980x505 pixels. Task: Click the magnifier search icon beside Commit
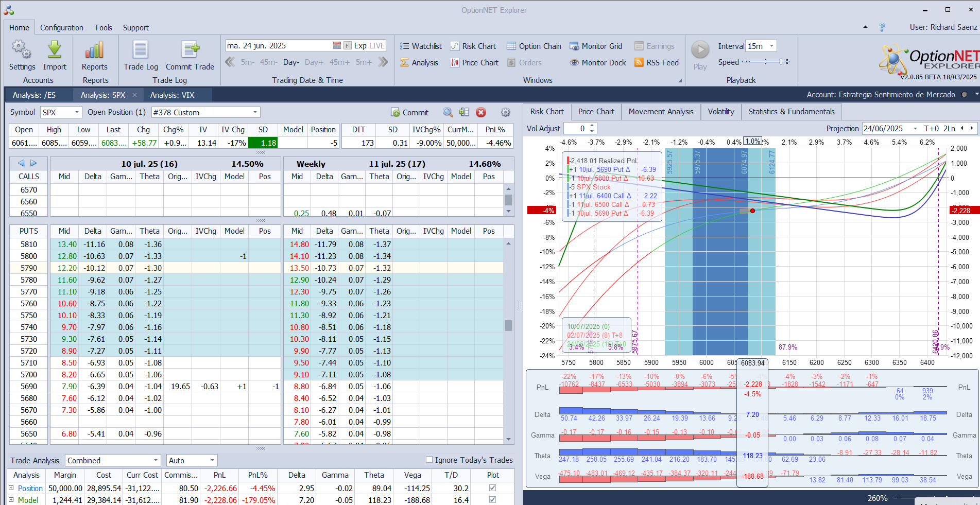[448, 112]
